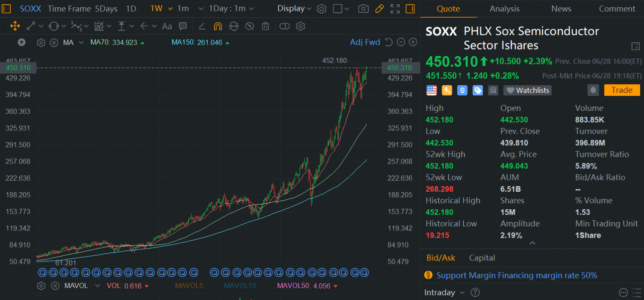644x300 pixels.
Task: Delete drawings with the trash icon
Action: [265, 26]
